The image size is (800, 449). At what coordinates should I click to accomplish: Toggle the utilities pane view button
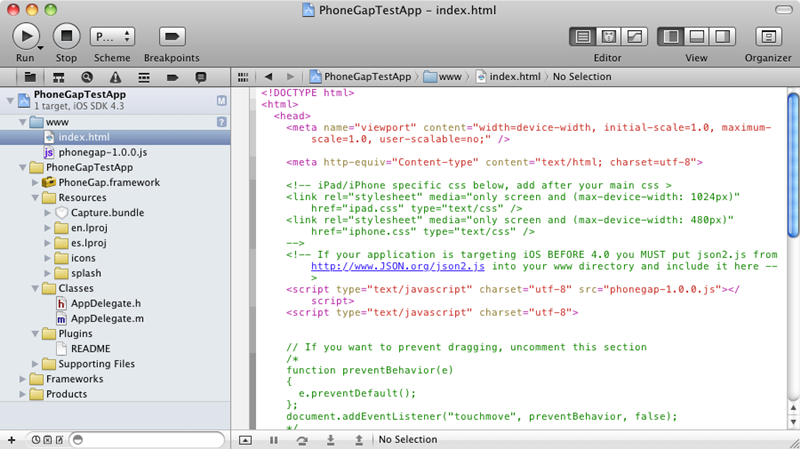pos(722,37)
